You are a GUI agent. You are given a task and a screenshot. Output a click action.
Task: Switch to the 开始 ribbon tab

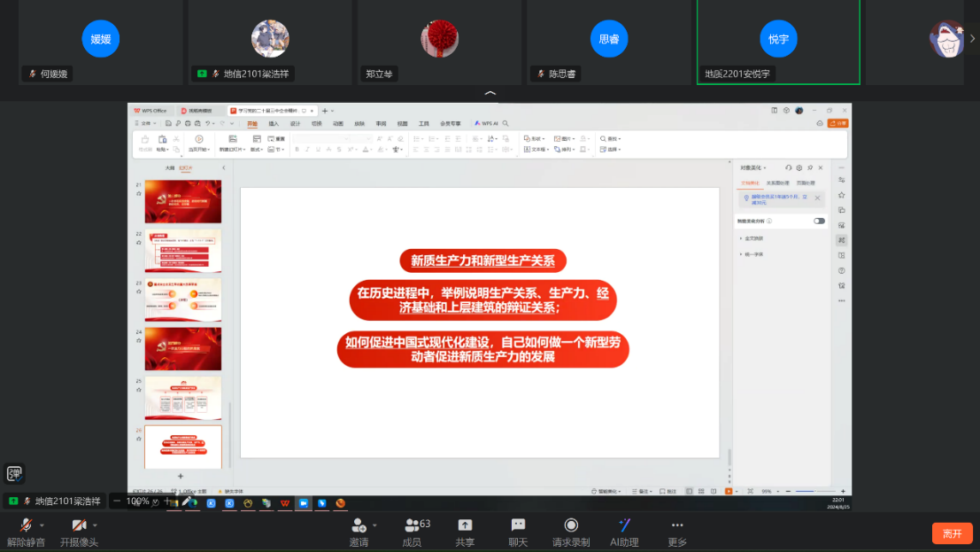click(x=252, y=124)
